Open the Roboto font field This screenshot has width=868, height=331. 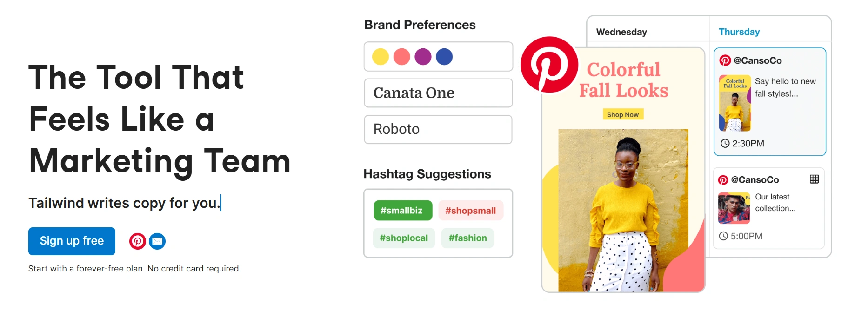(x=438, y=129)
